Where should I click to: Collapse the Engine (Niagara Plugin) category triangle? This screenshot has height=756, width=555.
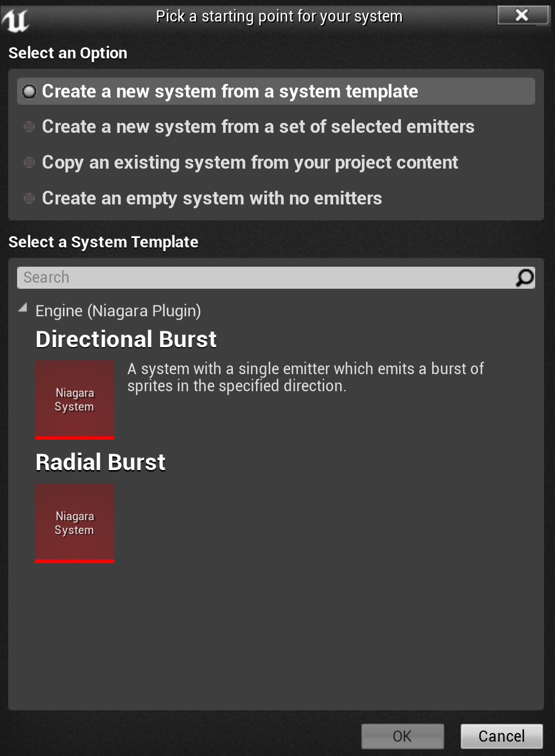click(x=23, y=308)
